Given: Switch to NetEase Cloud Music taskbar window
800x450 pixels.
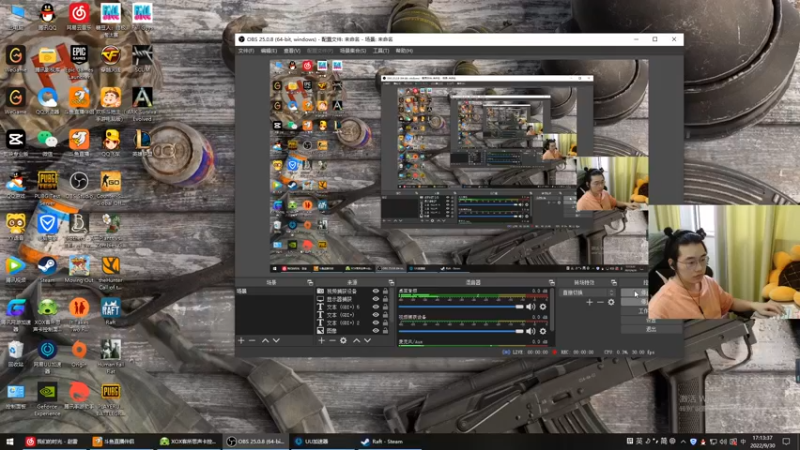Looking at the screenshot, I should point(54,442).
